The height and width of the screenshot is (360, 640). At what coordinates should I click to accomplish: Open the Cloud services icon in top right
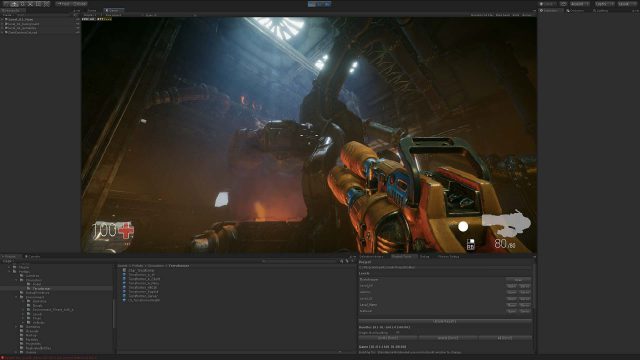point(563,4)
